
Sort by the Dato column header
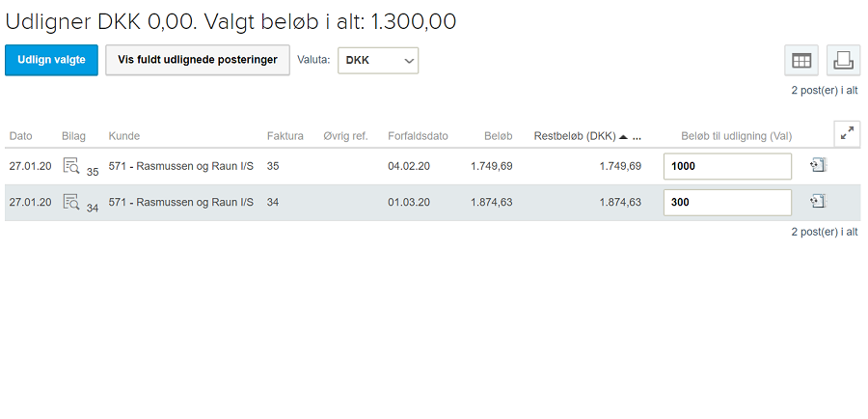21,136
